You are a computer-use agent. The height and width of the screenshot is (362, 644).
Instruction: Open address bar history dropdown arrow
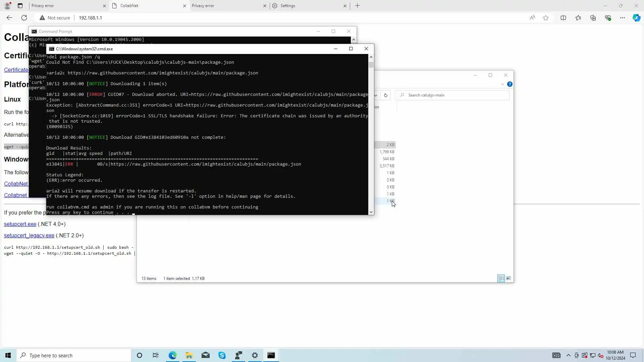pyautogui.click(x=376, y=95)
